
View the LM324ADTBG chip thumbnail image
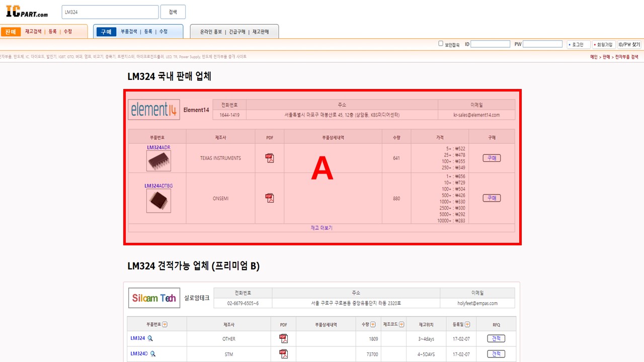point(158,201)
